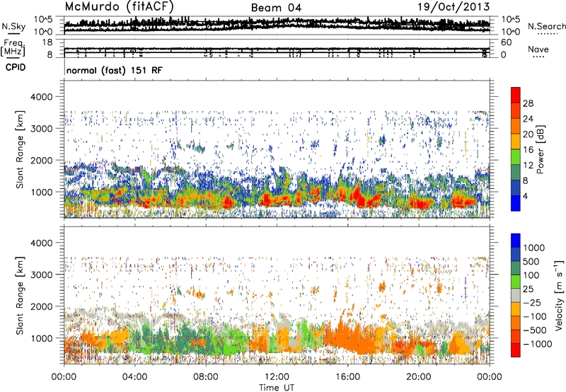Click the 'Nave' legend label
The image size is (566, 392).
[538, 50]
